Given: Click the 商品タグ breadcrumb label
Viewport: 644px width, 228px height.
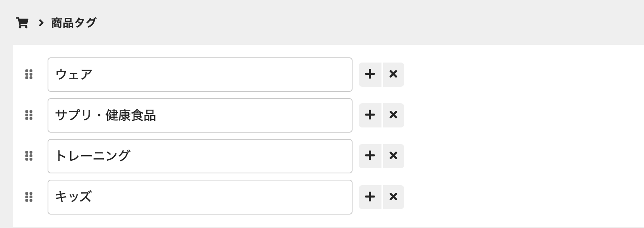Looking at the screenshot, I should coord(74,23).
